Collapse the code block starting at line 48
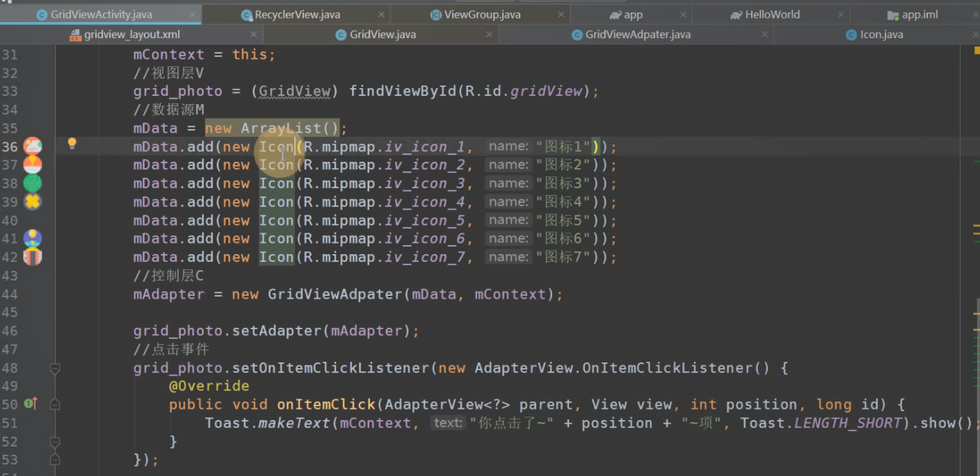The width and height of the screenshot is (980, 476). [x=55, y=368]
